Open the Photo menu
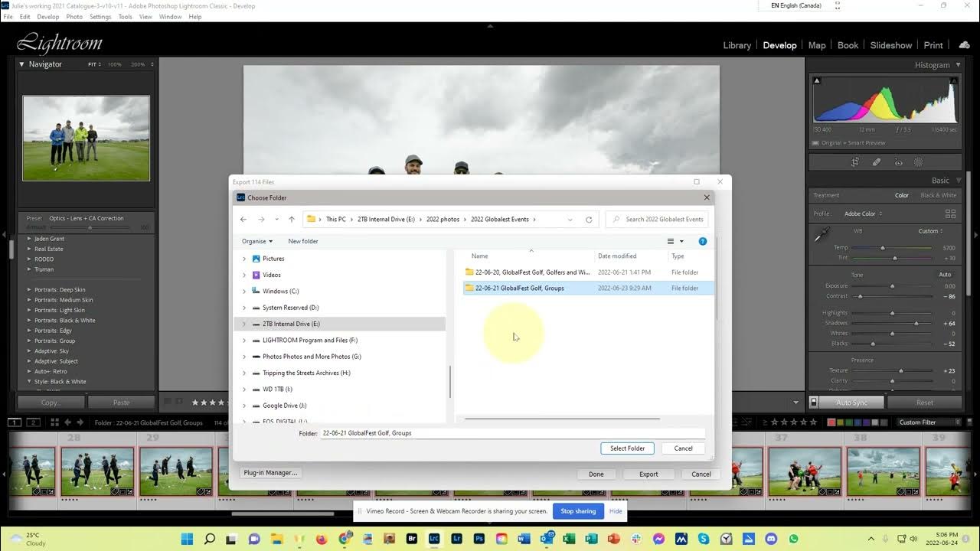980x551 pixels. coord(74,16)
